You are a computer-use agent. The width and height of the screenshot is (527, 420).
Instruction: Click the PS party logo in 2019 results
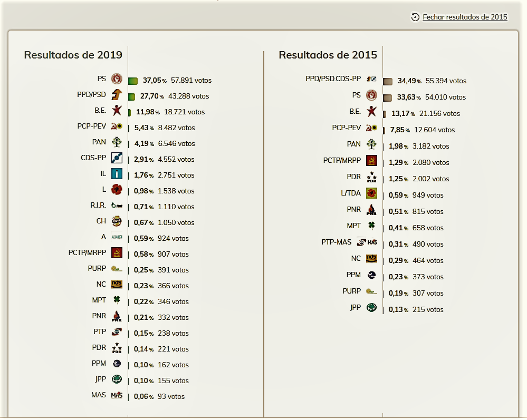click(117, 80)
